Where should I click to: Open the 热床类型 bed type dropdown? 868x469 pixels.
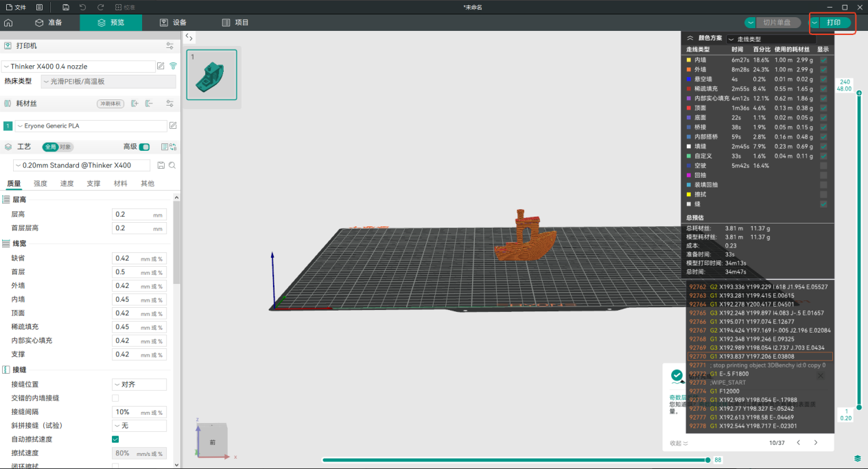[x=108, y=82]
